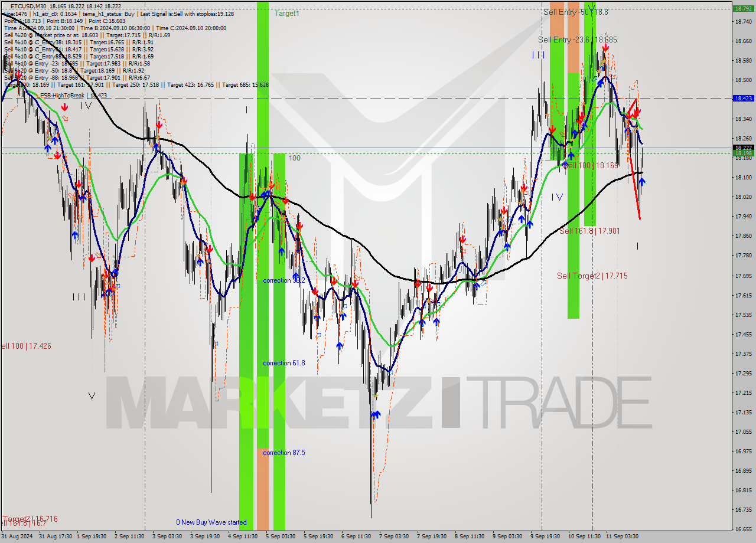756x543 pixels.
Task: Select the 'Sell 161.8 | 17.901' label
Action: point(589,231)
